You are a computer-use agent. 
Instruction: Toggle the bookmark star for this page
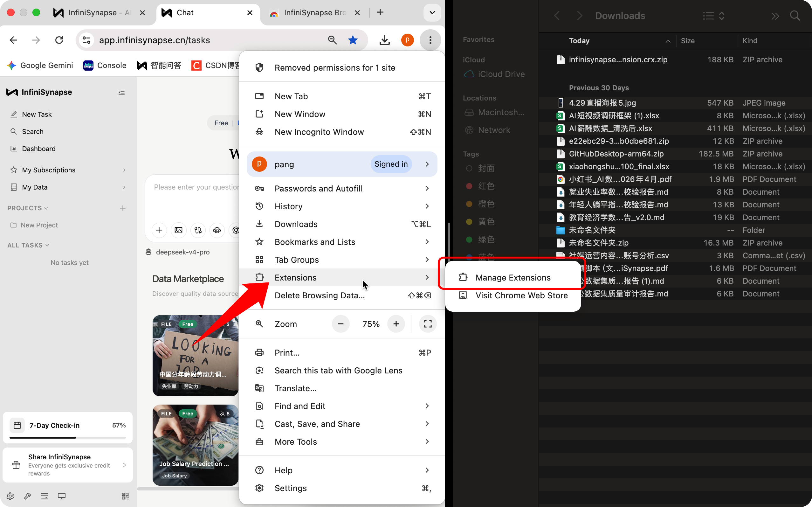coord(353,40)
